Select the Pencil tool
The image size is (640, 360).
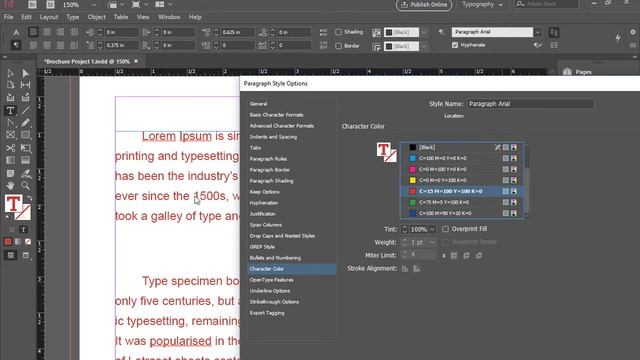[25, 123]
